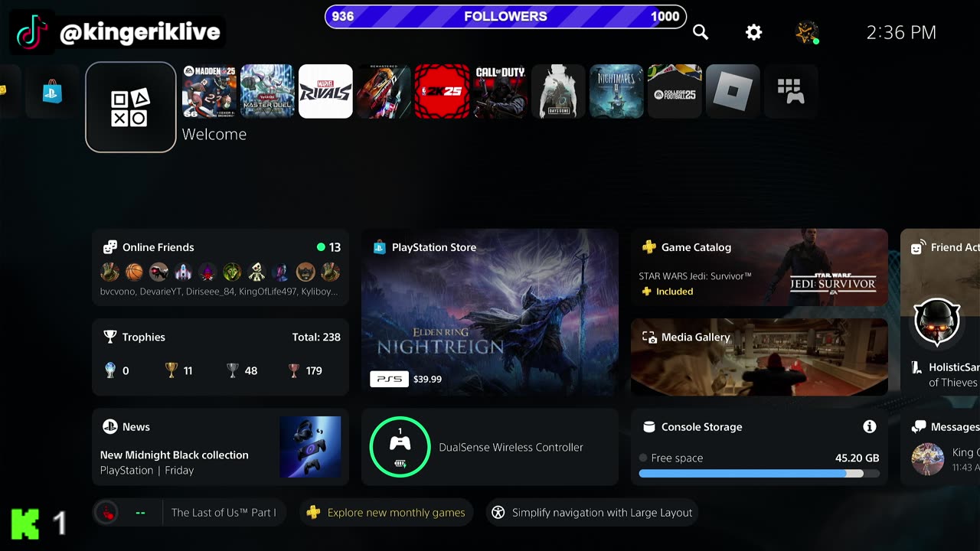Click the silver trophy count icon
The width and height of the screenshot is (980, 551).
233,370
